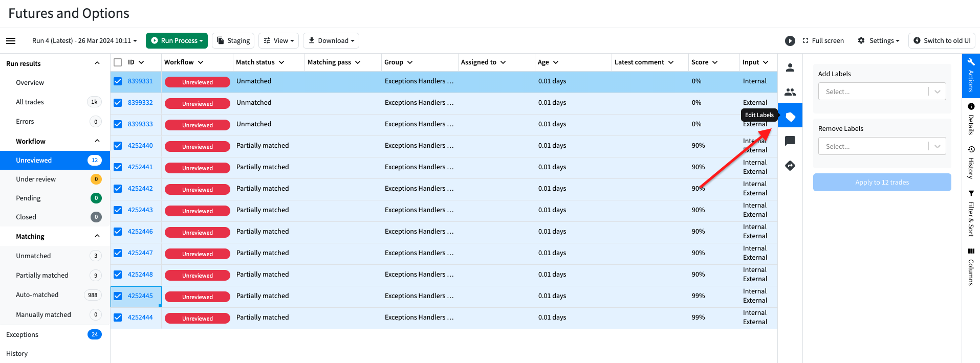Open the Actions wrench tab
The width and height of the screenshot is (980, 363).
pos(971,76)
